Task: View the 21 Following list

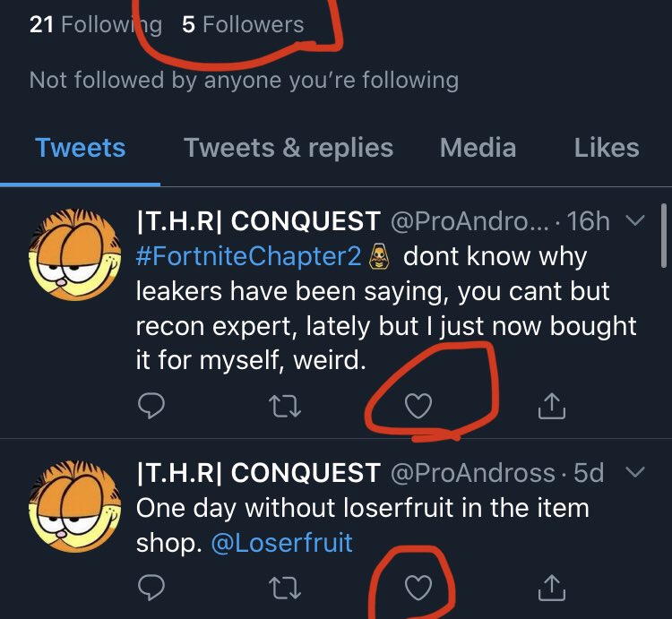Action: pyautogui.click(x=95, y=24)
